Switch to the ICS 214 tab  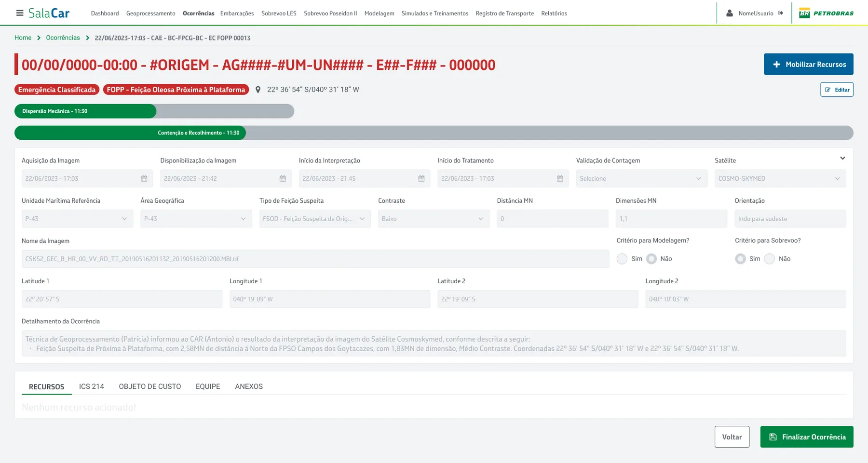(92, 386)
